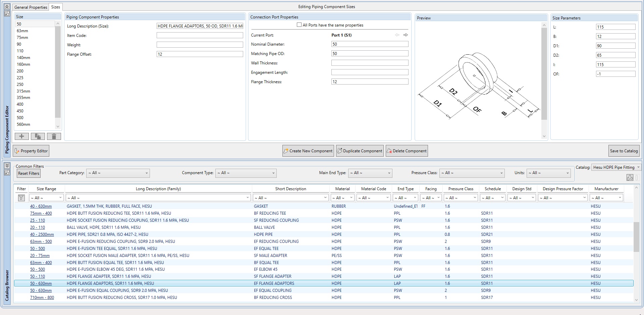Click the catalog table vertical scrollbar
This screenshot has height=315, width=644.
636,237
